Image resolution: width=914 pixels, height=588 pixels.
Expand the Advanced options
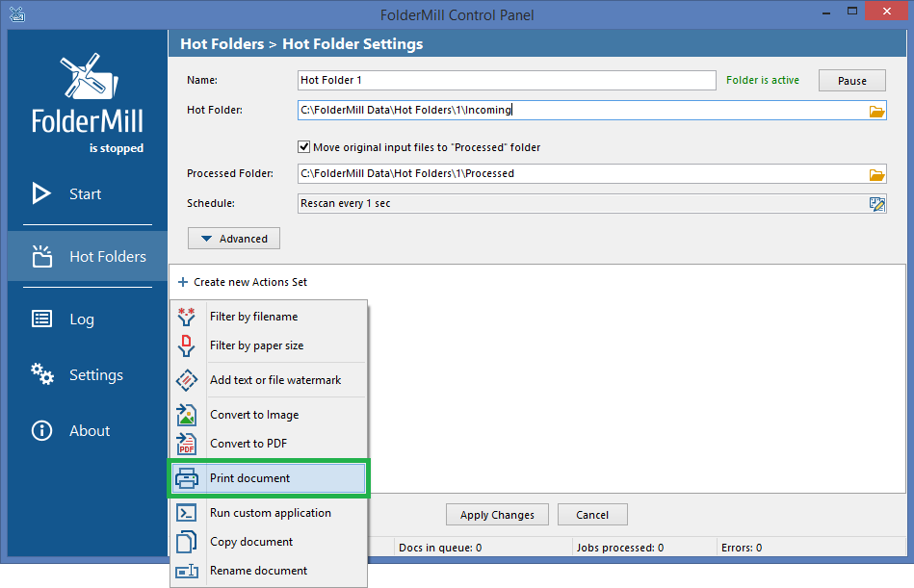tap(234, 238)
